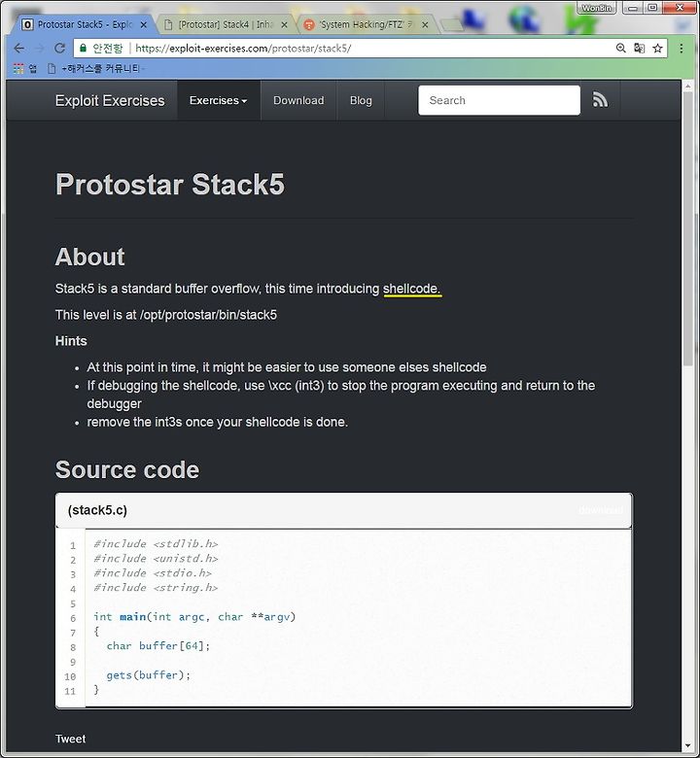Switch to the System Hacking/FTZ tab
The image size is (700, 758).
367,24
